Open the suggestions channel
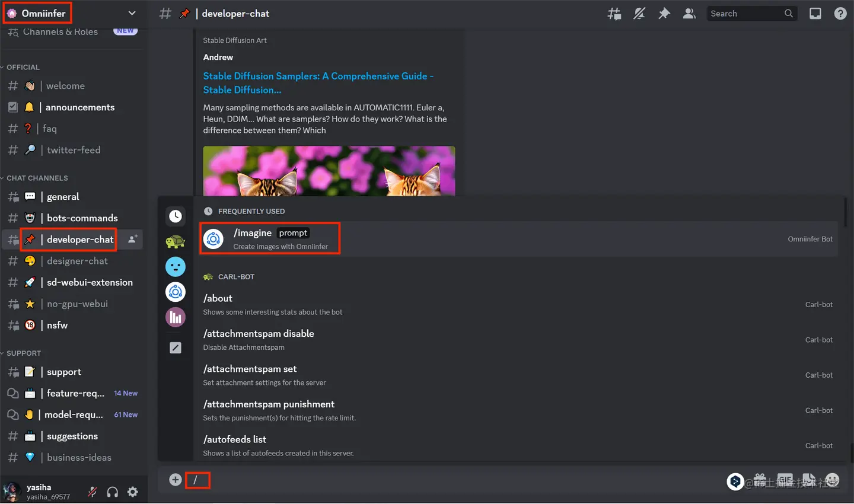The width and height of the screenshot is (854, 504). click(x=72, y=436)
